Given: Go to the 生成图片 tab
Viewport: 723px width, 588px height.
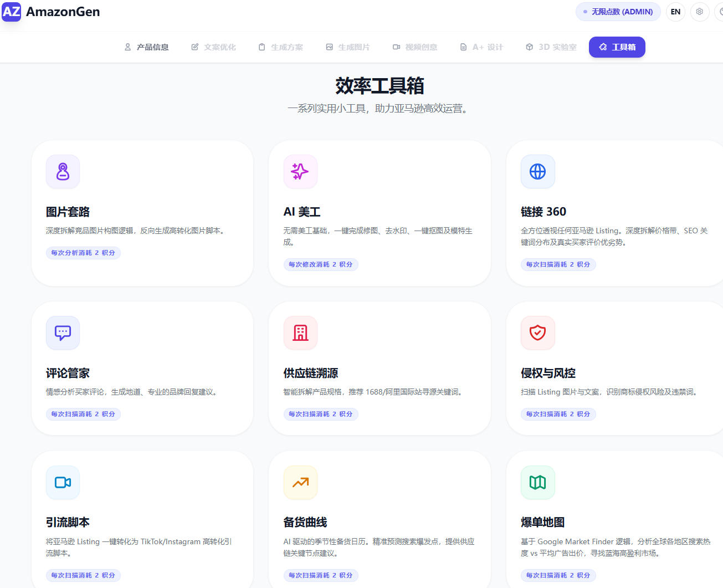Looking at the screenshot, I should (348, 47).
